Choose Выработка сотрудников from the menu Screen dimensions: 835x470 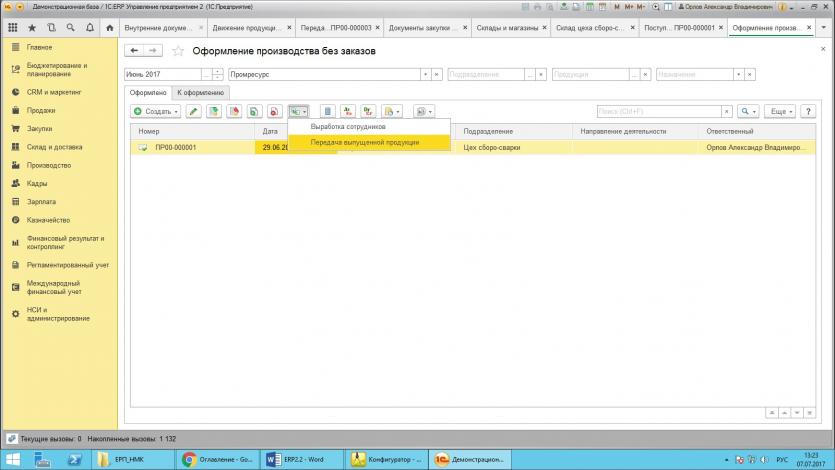[x=347, y=127]
